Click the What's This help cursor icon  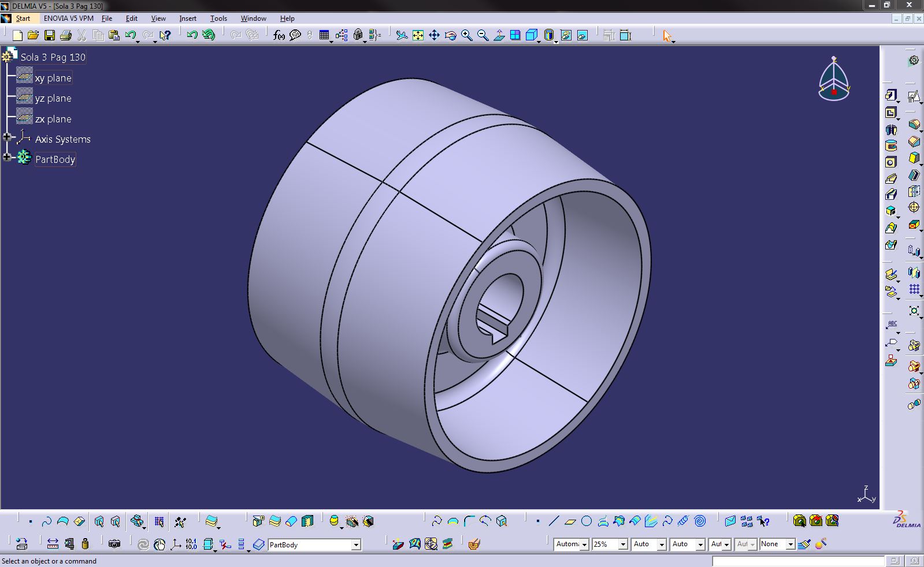165,35
